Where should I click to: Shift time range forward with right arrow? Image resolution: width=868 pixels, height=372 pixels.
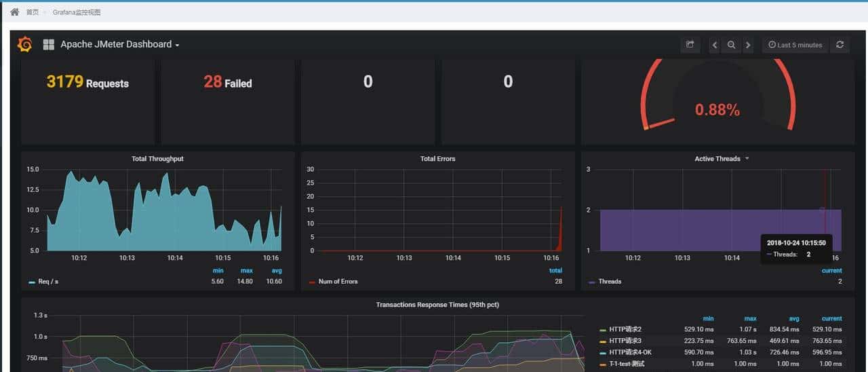click(x=748, y=45)
